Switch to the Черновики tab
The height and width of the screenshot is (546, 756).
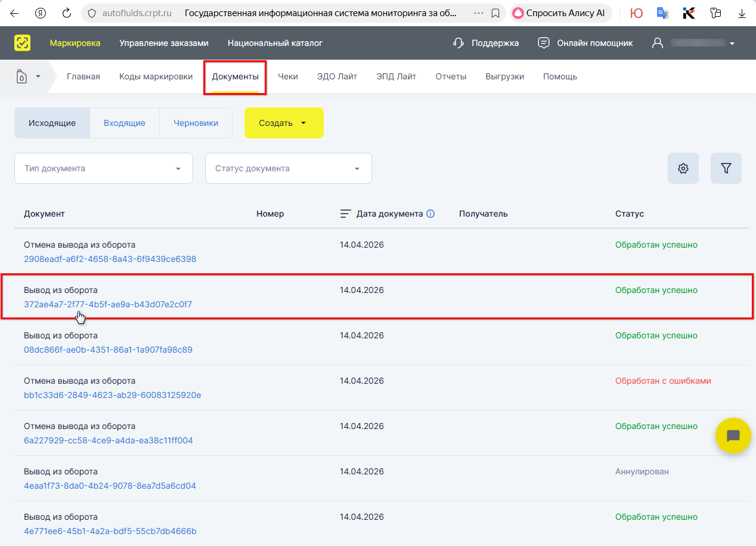click(196, 123)
